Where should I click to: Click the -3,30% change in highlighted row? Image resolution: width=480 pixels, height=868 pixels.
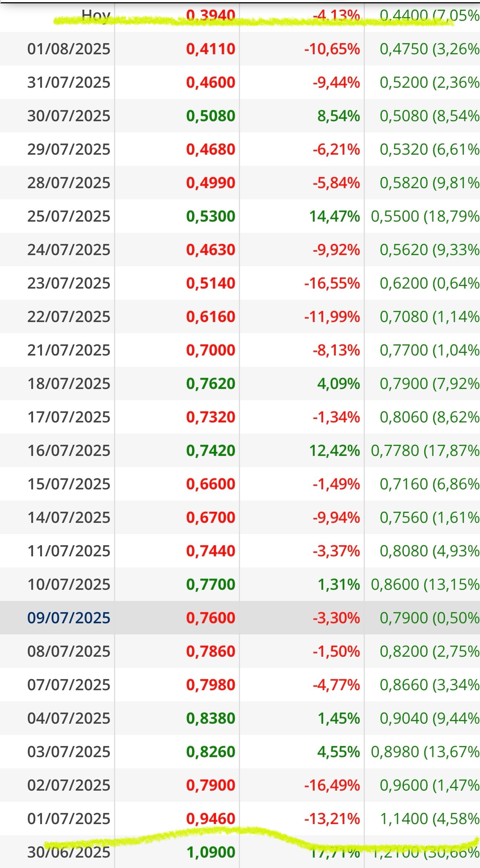(x=336, y=618)
